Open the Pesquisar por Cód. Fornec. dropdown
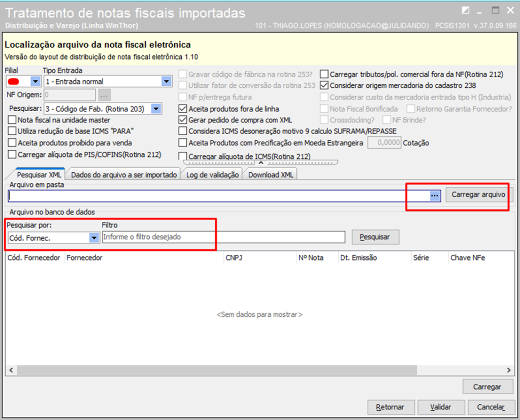Viewport: 520px width, 420px height. 94,238
